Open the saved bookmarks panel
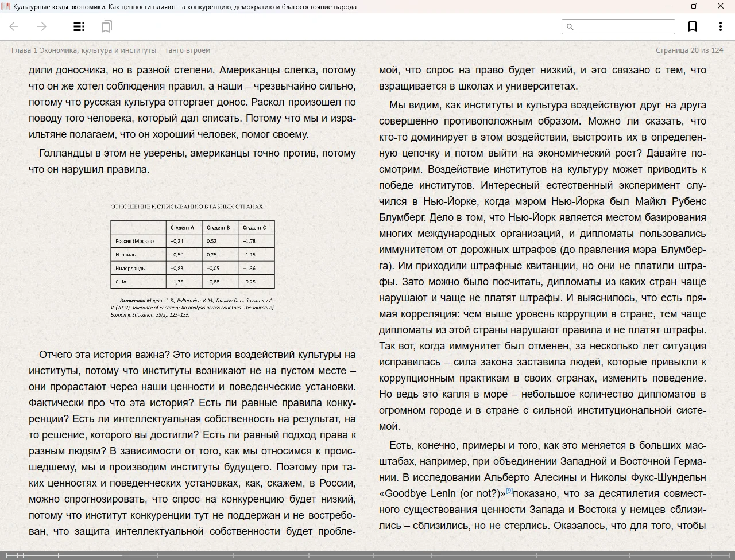735x560 pixels. click(106, 26)
